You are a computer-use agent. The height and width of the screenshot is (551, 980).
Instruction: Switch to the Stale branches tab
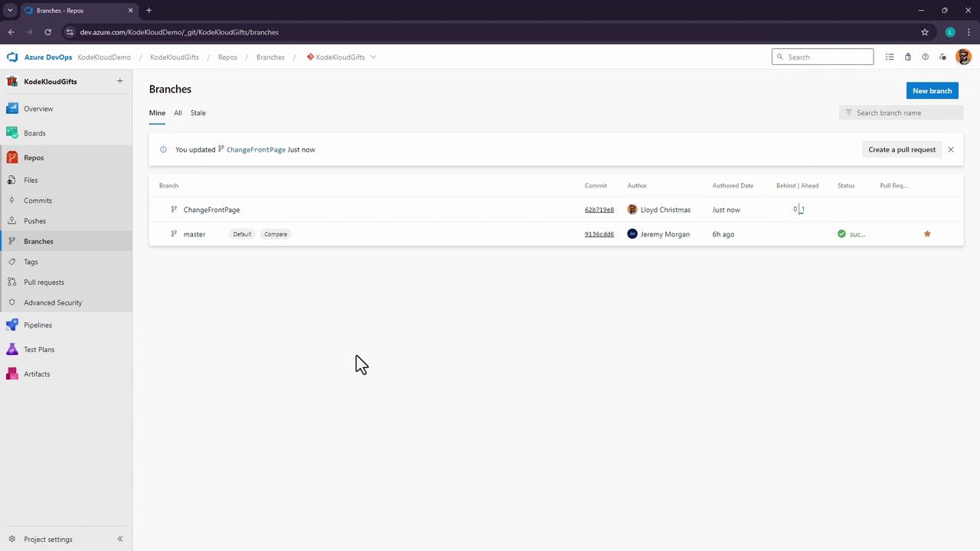pos(198,112)
